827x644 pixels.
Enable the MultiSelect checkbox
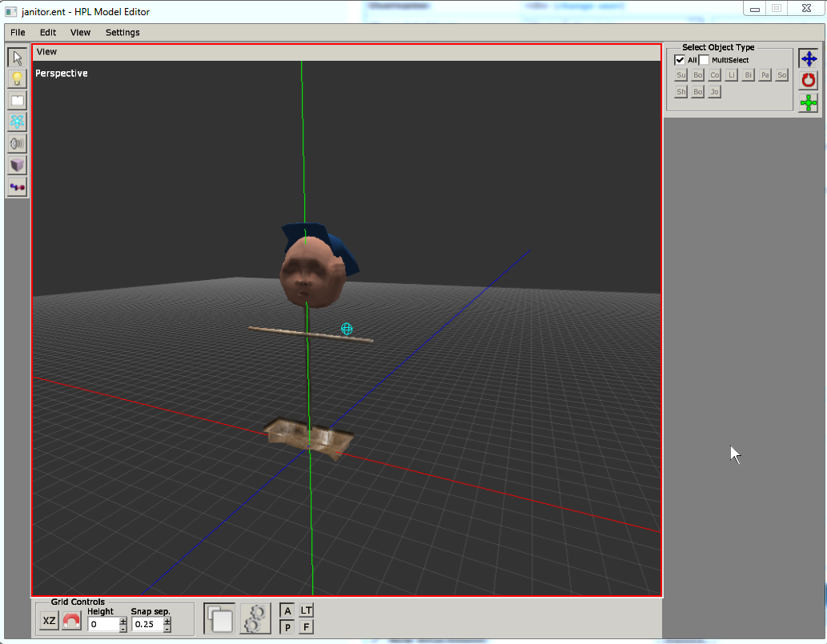click(705, 60)
